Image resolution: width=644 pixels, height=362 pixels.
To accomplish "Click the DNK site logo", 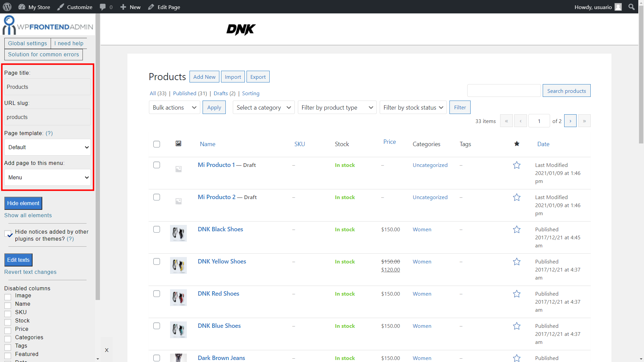I will (x=241, y=29).
